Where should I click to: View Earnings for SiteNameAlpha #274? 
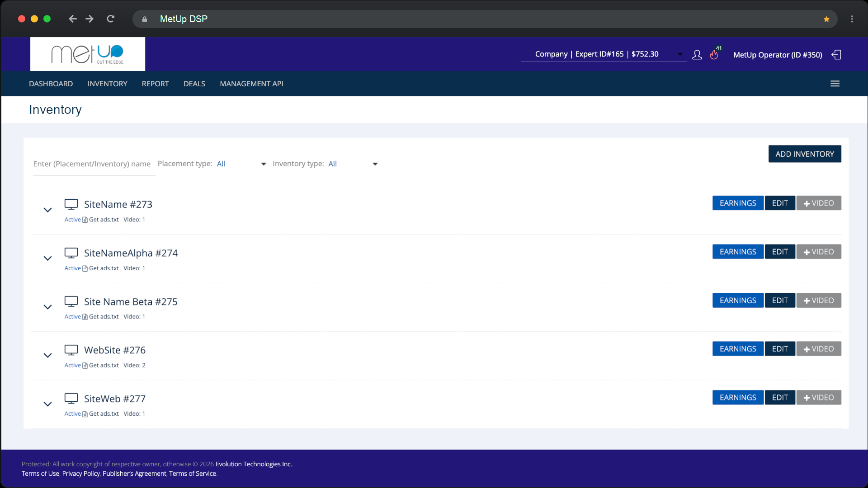738,252
